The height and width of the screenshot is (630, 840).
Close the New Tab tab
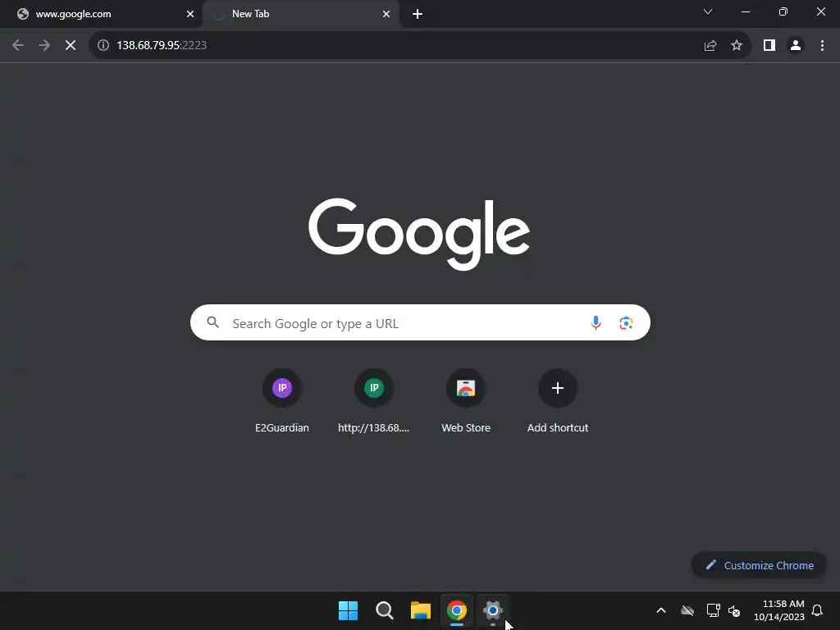(386, 14)
